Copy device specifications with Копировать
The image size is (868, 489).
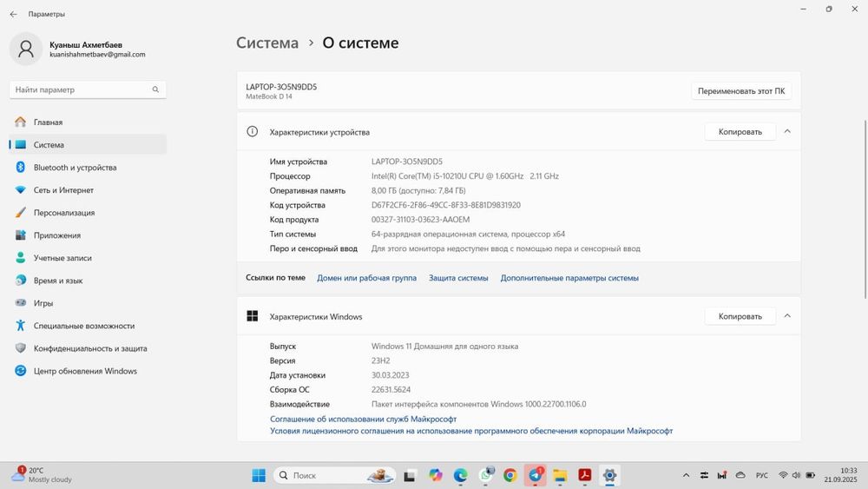(740, 132)
